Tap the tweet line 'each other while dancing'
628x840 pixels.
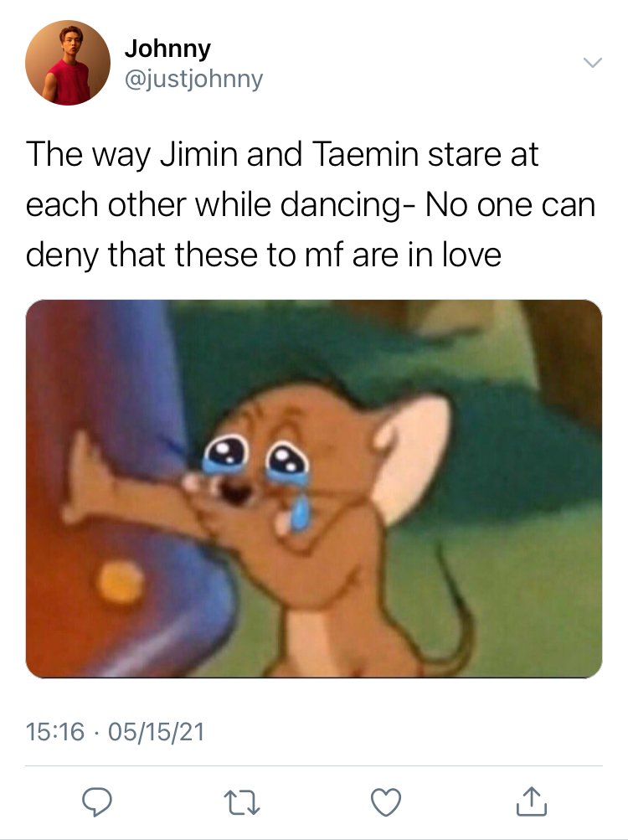[214, 204]
